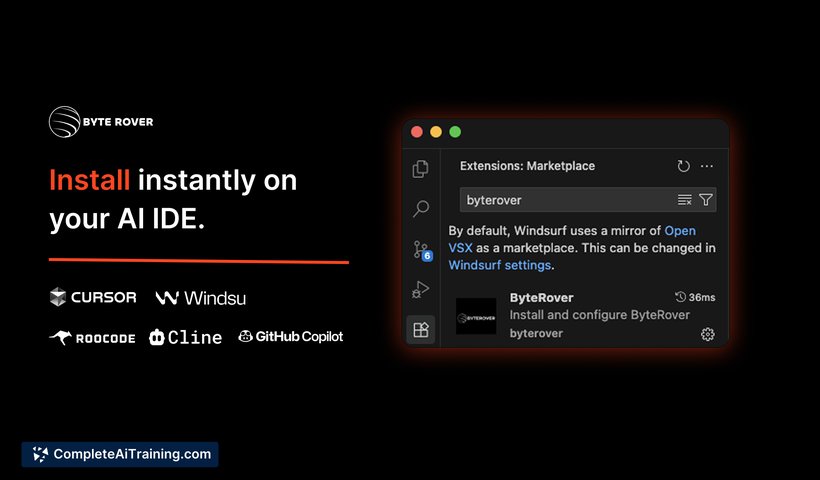Screen dimensions: 820x480
Task: Click the 36ms activation time indicator
Action: pyautogui.click(x=695, y=298)
